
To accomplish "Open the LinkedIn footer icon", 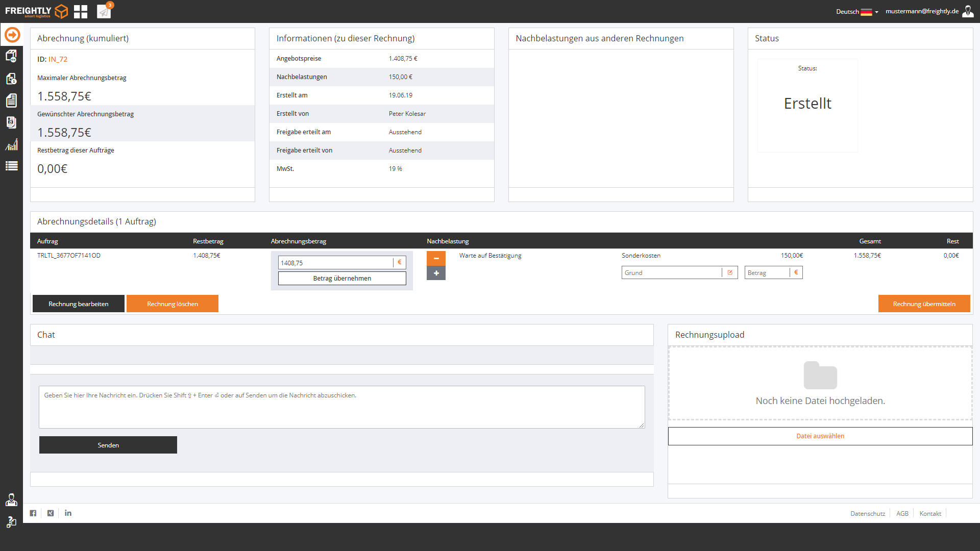I will pyautogui.click(x=68, y=513).
